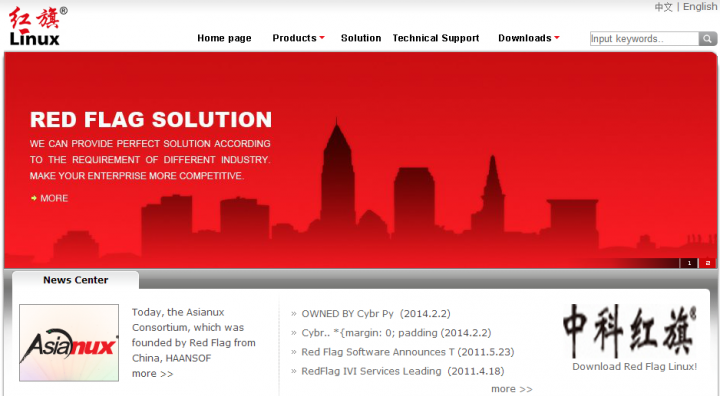The image size is (720, 396).
Task: Click the Red Flag Linux logo
Action: [38, 26]
